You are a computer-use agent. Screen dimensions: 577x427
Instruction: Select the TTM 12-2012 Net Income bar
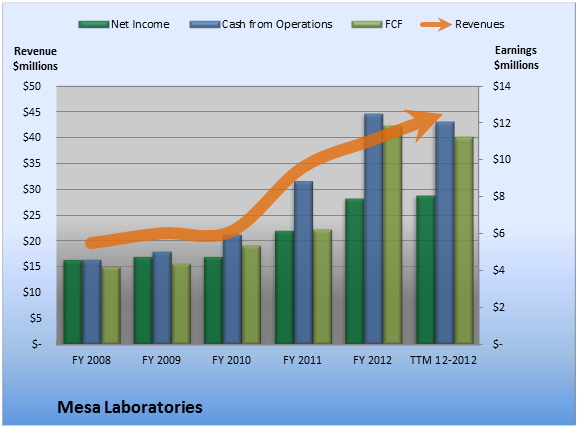coord(425,270)
